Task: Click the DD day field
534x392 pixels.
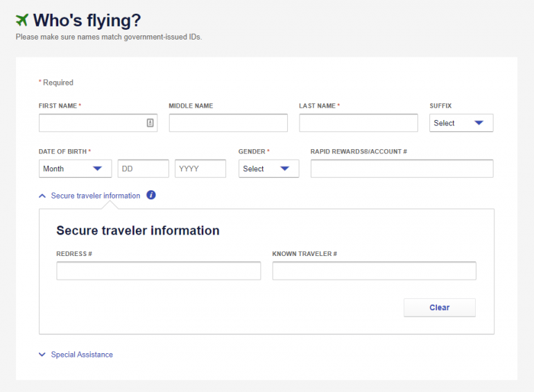Action: 143,169
